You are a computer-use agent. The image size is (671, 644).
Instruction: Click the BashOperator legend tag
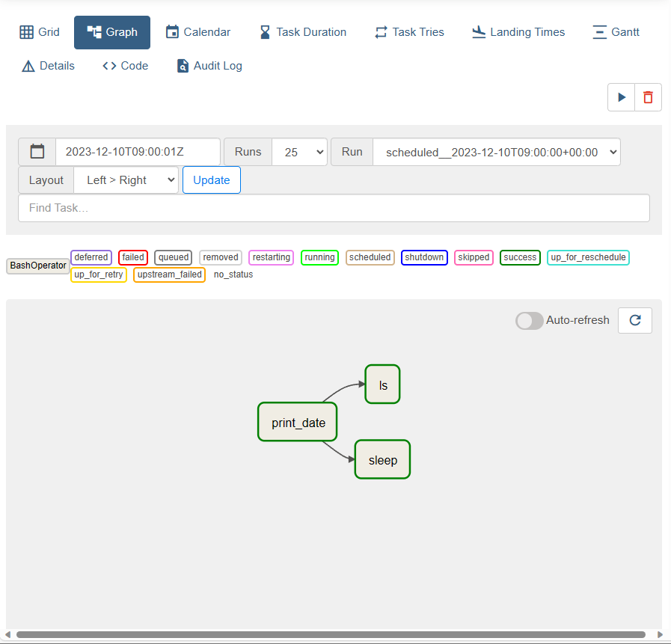click(38, 266)
